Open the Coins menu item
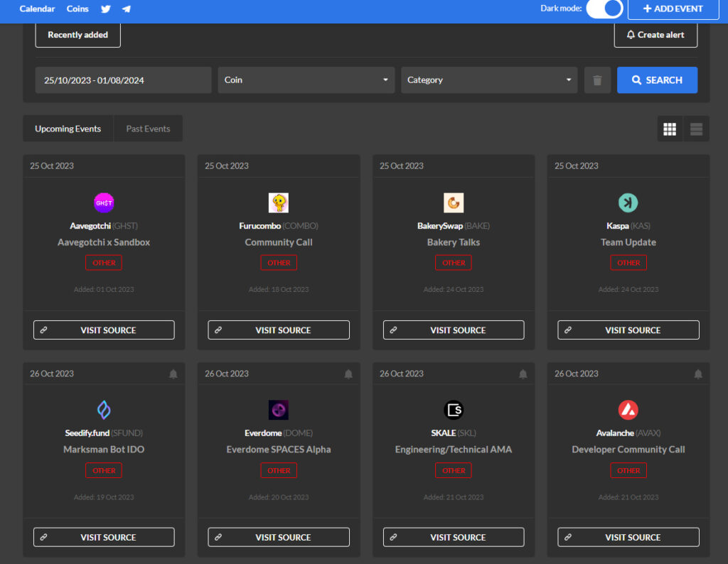Screen dimensions: 728x564 point(77,9)
